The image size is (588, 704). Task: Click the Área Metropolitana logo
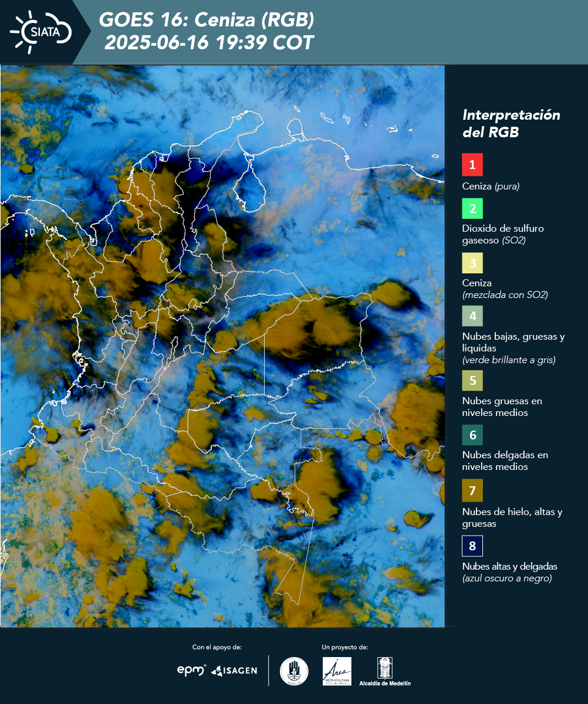pyautogui.click(x=337, y=671)
